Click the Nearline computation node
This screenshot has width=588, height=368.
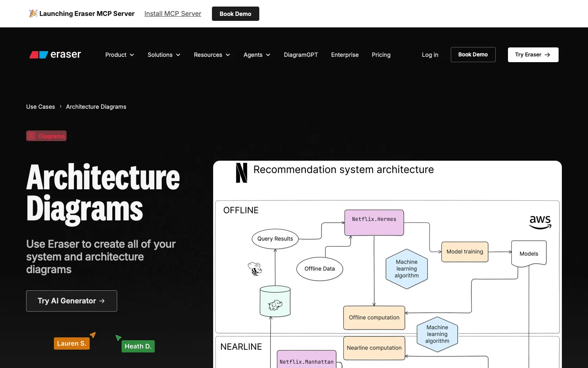374,348
